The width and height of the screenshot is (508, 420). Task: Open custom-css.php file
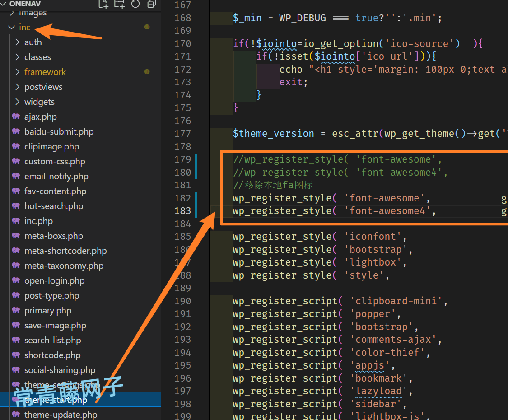click(55, 161)
